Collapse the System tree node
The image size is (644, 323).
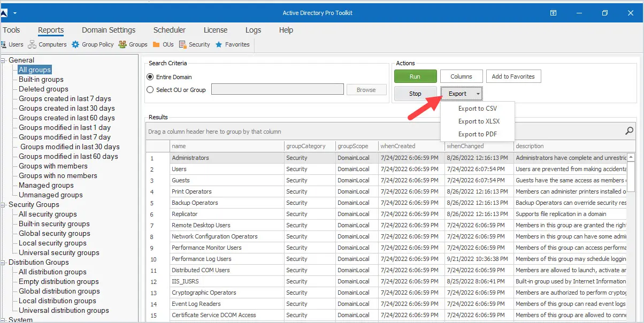[x=4, y=320]
